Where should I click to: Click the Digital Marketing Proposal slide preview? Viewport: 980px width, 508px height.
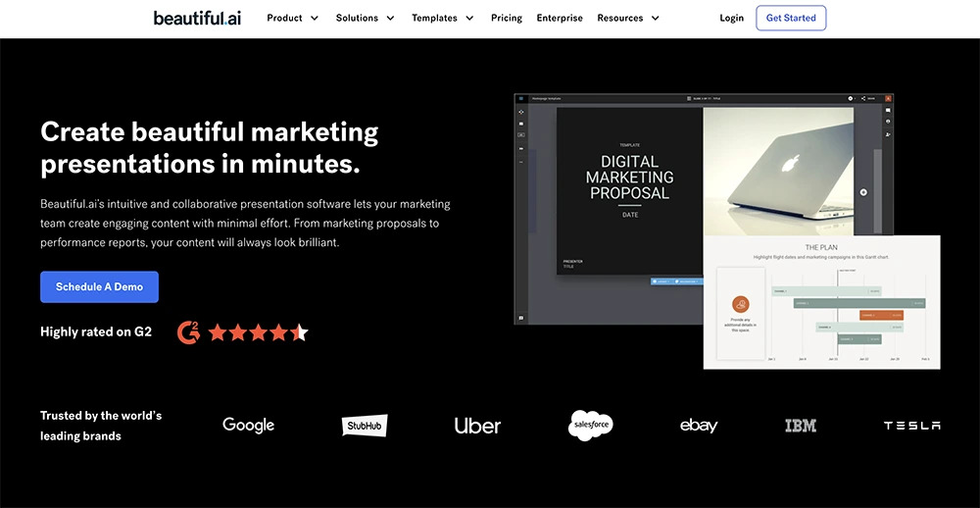pos(629,191)
